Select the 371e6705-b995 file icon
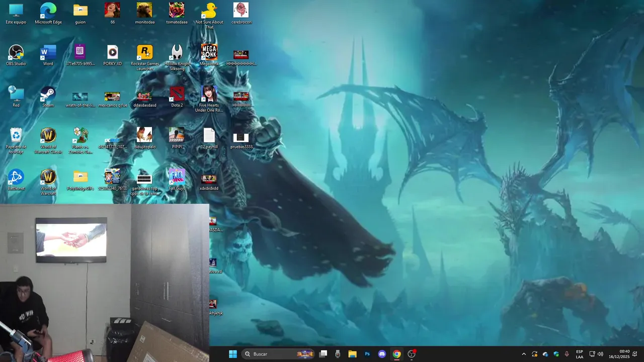 80,55
